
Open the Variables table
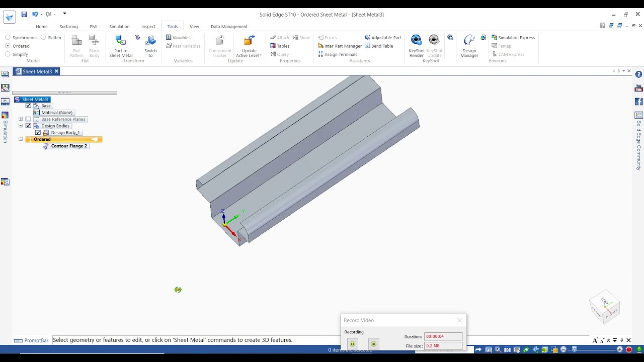(x=178, y=37)
